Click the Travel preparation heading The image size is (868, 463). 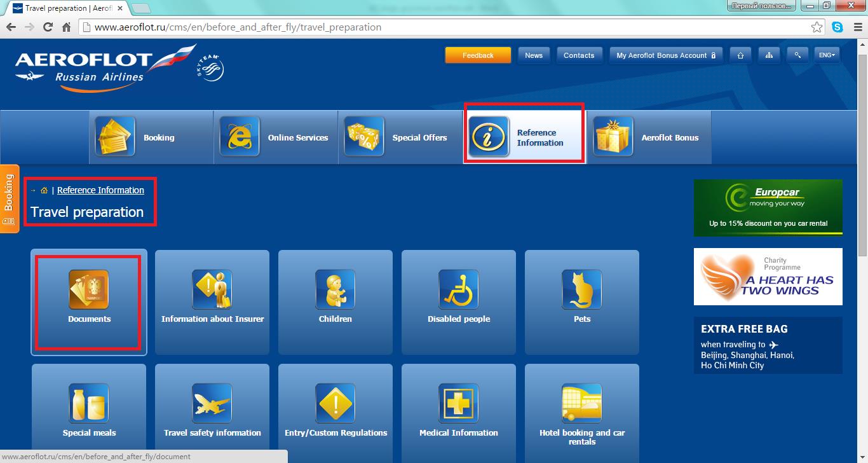[87, 212]
